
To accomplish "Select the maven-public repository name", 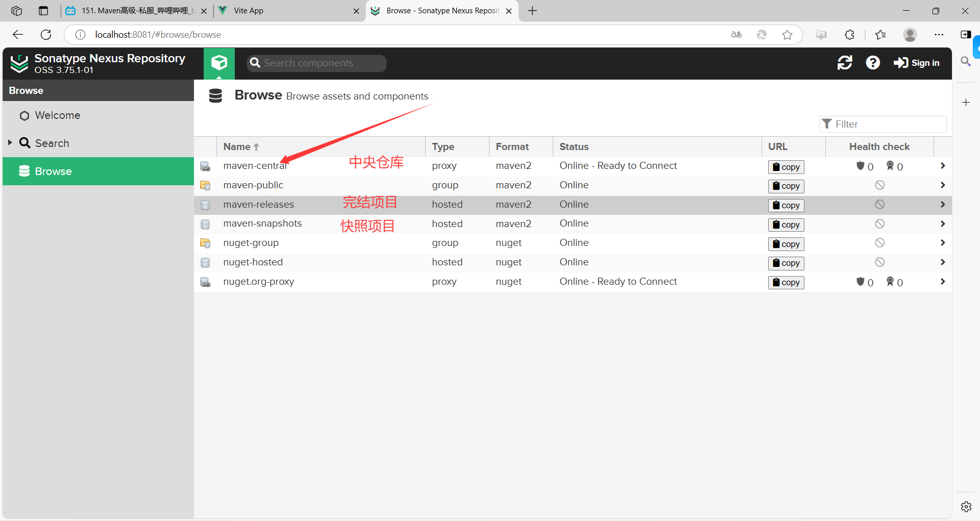I will (x=253, y=185).
